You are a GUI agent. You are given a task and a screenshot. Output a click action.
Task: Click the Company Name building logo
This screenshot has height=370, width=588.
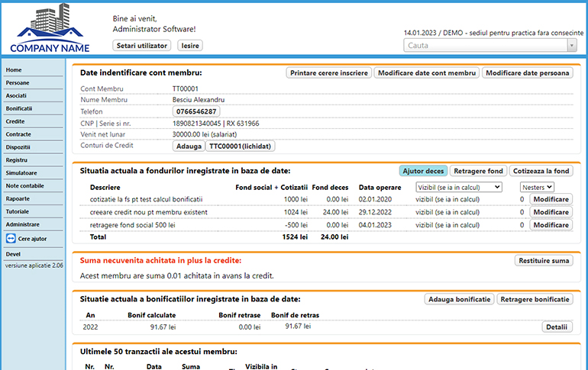coord(50,27)
